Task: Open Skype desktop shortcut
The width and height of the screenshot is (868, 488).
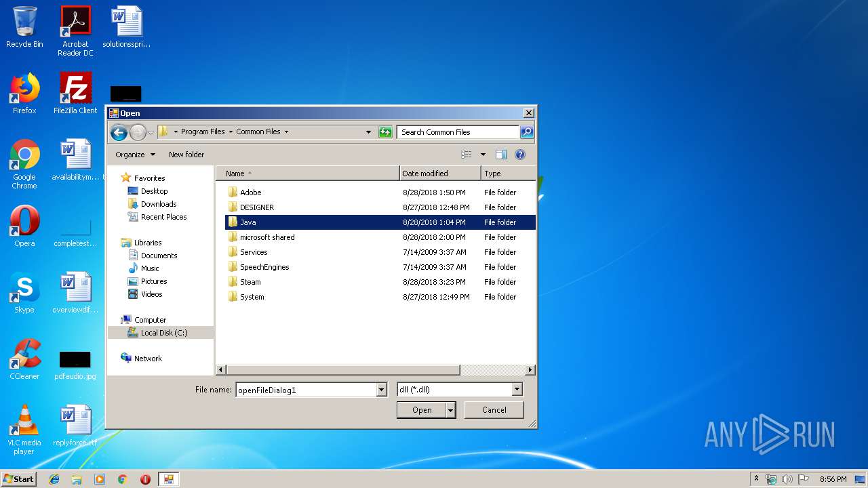Action: click(24, 293)
